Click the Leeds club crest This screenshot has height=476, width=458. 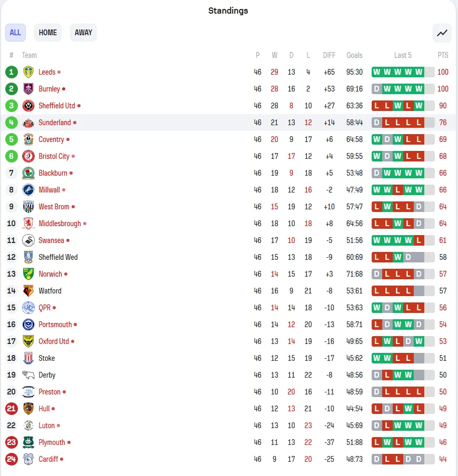(28, 72)
